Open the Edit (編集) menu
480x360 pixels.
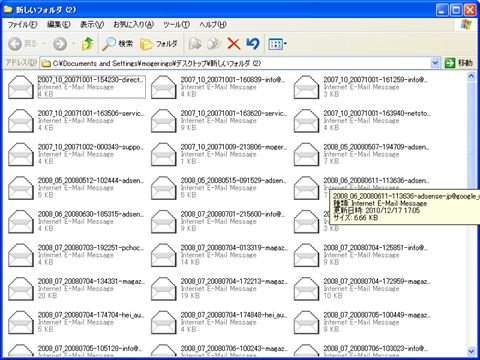(x=59, y=24)
